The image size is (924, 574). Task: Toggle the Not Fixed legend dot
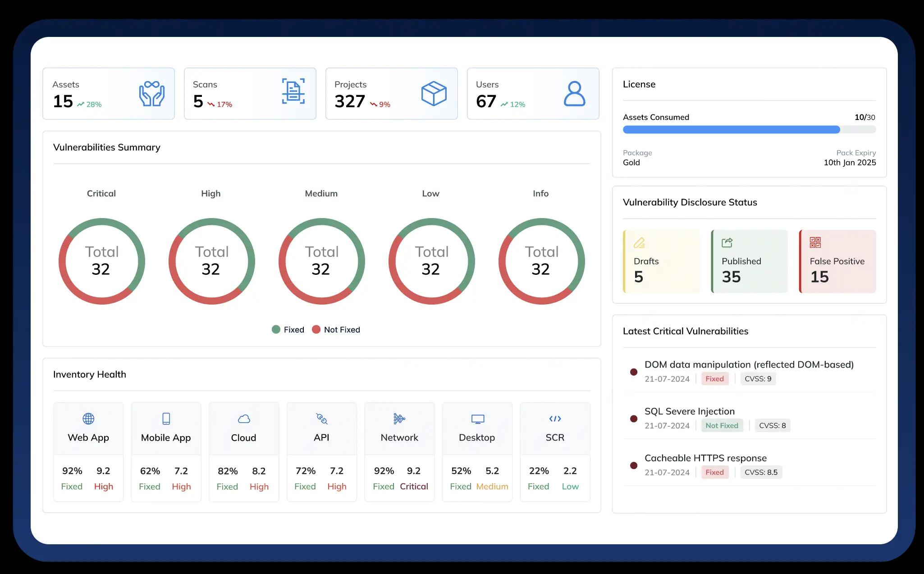(316, 329)
